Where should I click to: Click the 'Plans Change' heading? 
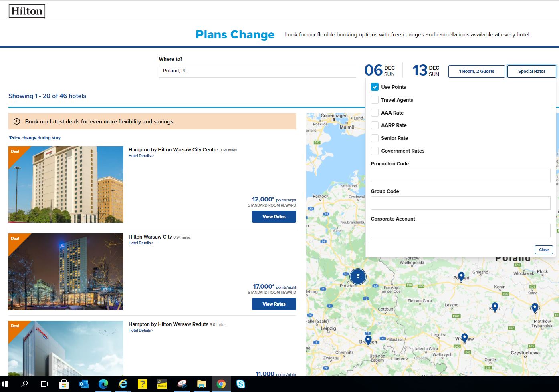(x=235, y=35)
